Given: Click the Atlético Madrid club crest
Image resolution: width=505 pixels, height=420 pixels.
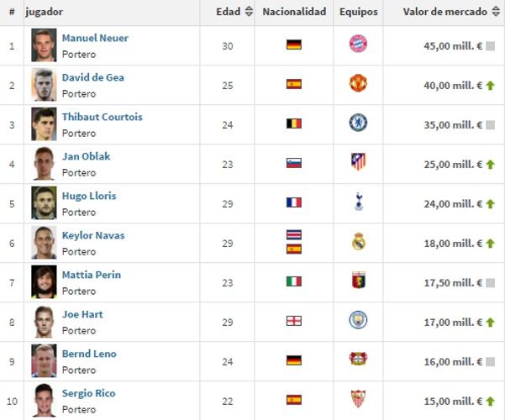Looking at the screenshot, I should coord(358,162).
